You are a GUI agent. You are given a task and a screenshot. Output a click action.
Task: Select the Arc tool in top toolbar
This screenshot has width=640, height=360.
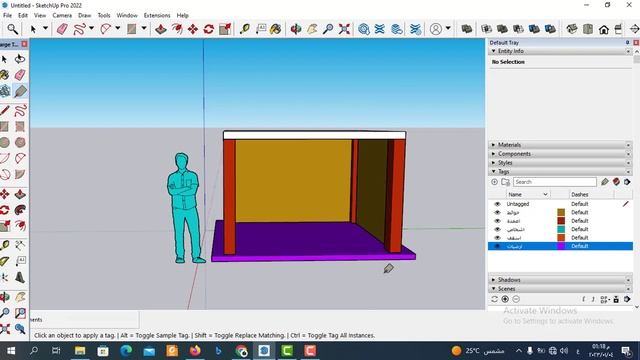pos(106,29)
